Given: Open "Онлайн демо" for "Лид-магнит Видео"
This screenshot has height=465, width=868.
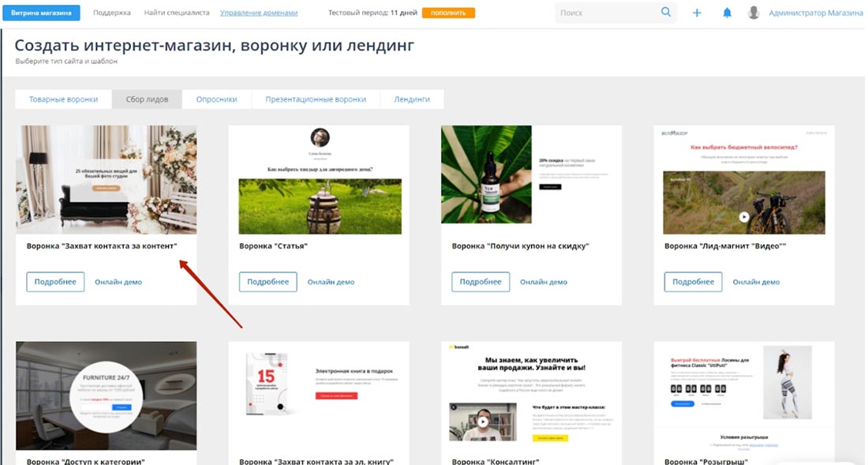Looking at the screenshot, I should click(x=756, y=282).
